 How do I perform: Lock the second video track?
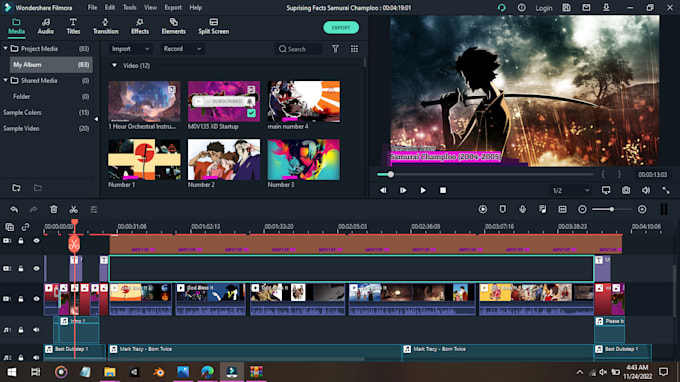(21, 268)
